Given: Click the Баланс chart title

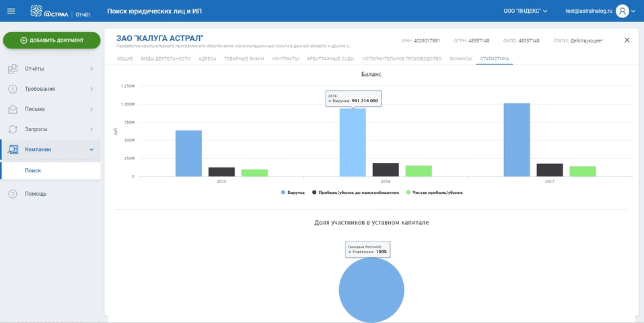Looking at the screenshot, I should tap(371, 75).
